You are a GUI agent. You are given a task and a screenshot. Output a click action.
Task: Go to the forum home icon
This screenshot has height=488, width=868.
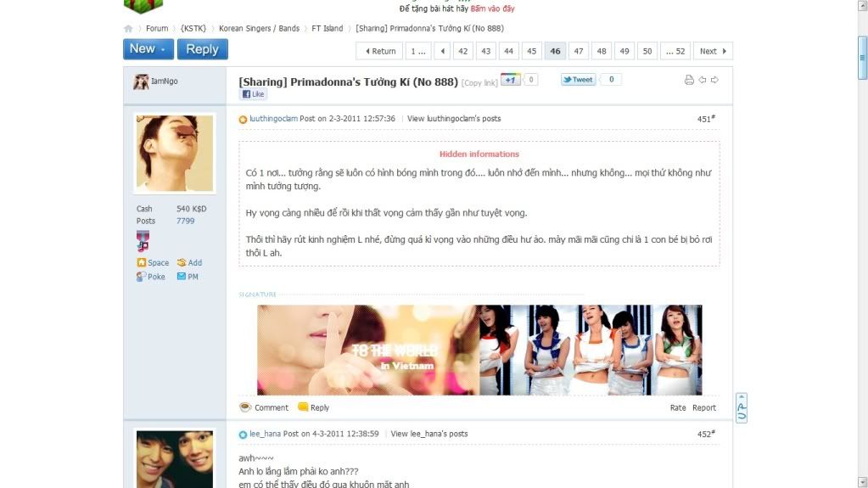point(128,28)
